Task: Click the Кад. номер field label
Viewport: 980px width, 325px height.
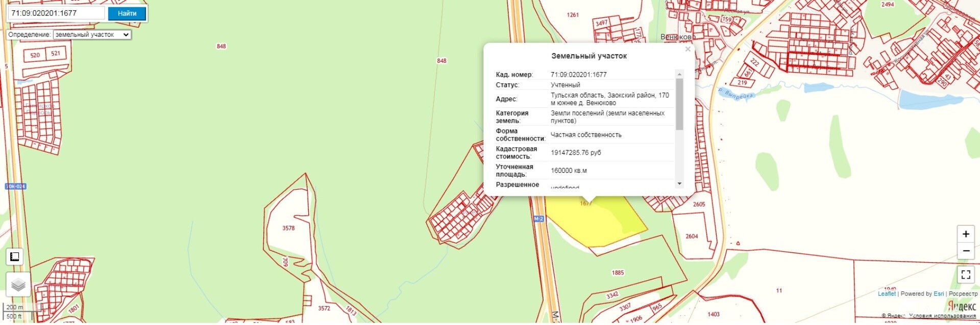Action: [514, 75]
